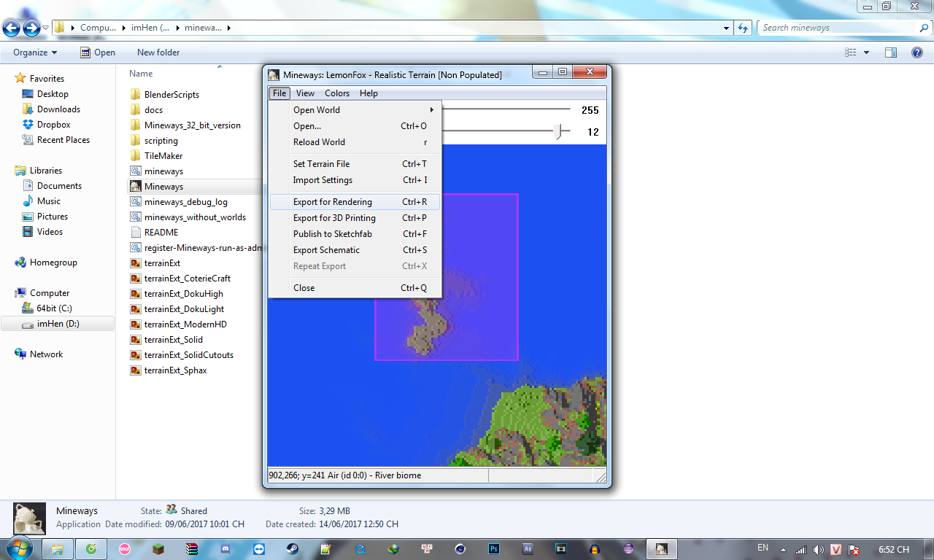
Task: Choose Export for 3D Printing
Action: (x=334, y=218)
